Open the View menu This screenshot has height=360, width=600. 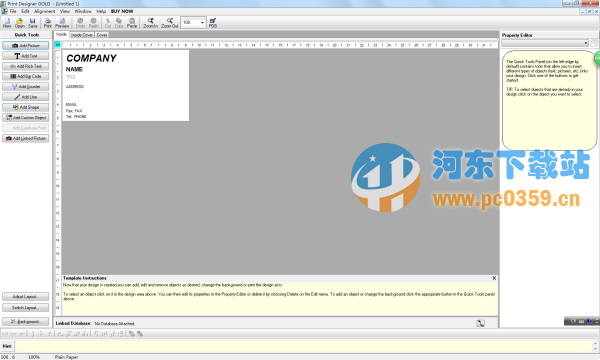click(x=65, y=11)
